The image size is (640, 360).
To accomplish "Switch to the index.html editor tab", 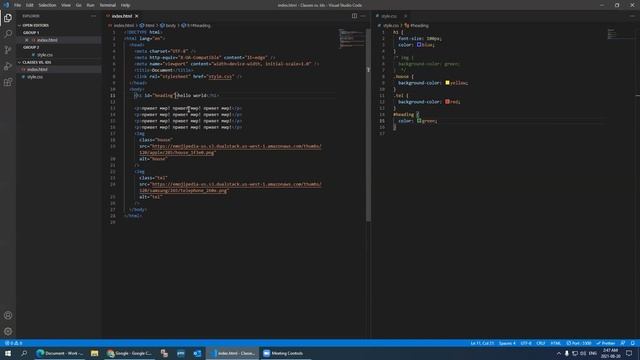I will tap(122, 16).
